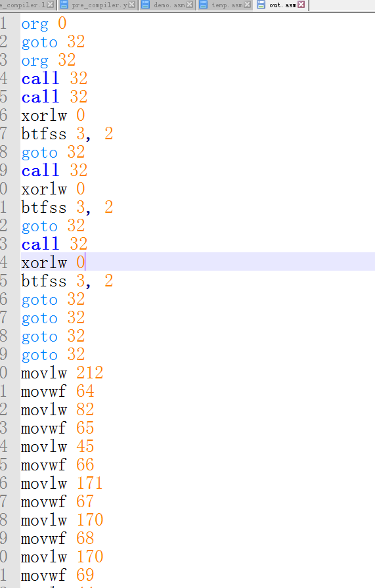Close the out.asm tab
The height and width of the screenshot is (588, 375).
pos(301,5)
